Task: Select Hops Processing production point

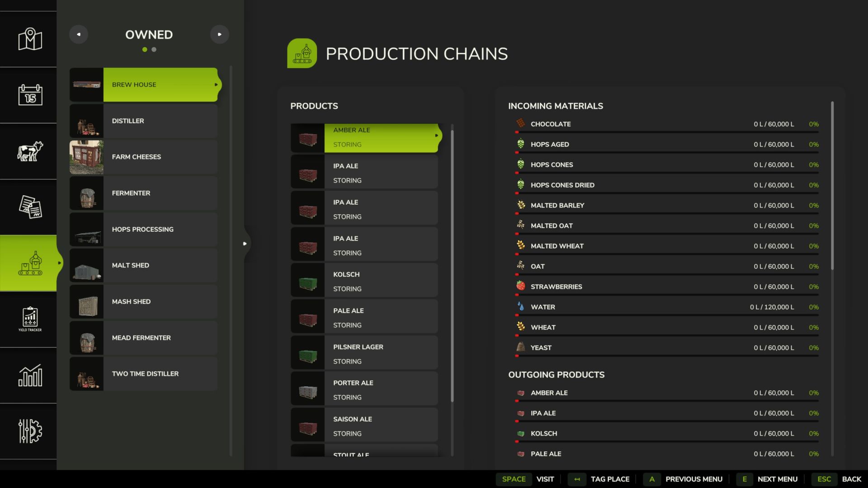Action: pos(143,230)
